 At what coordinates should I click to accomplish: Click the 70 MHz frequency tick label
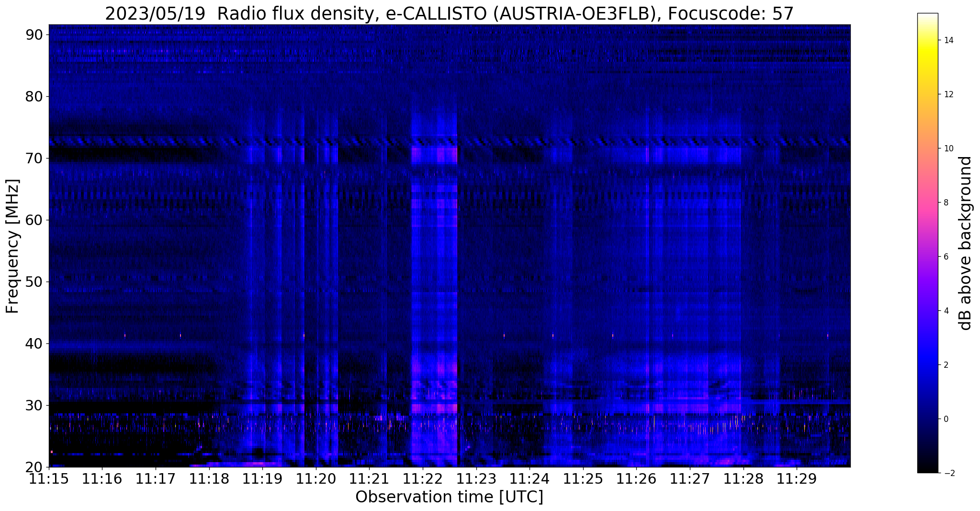click(x=34, y=159)
